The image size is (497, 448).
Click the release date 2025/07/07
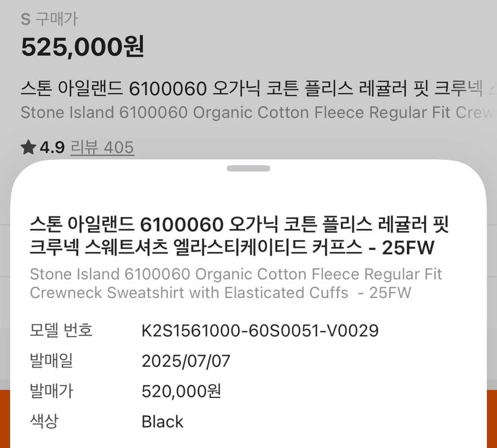click(x=186, y=361)
